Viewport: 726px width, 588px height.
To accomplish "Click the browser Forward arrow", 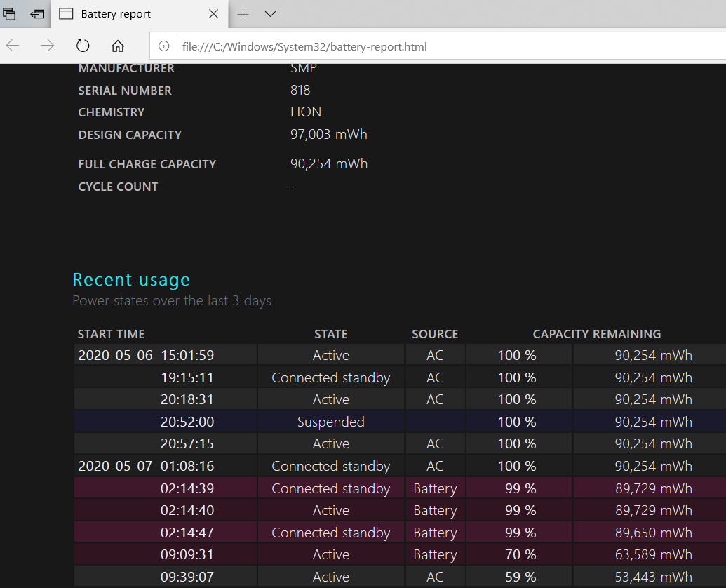I will click(48, 46).
